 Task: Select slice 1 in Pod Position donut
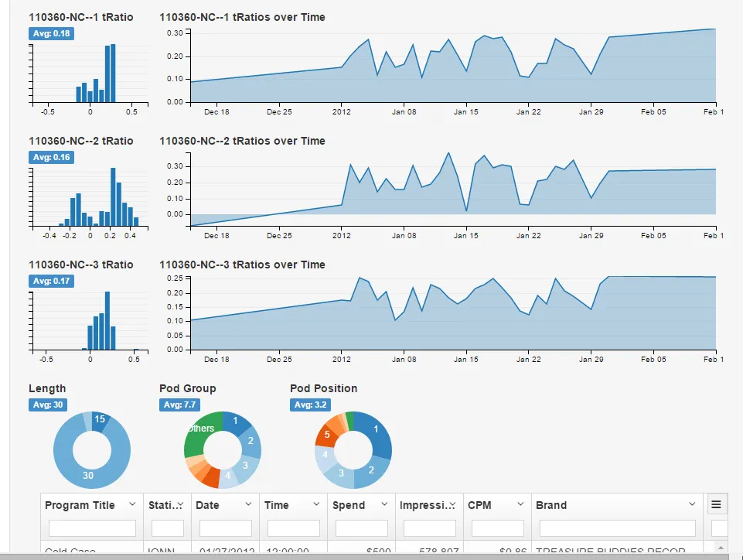tap(376, 429)
